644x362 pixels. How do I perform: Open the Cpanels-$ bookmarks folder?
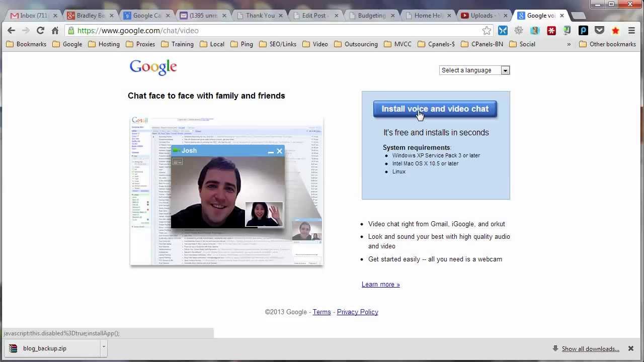click(x=436, y=44)
